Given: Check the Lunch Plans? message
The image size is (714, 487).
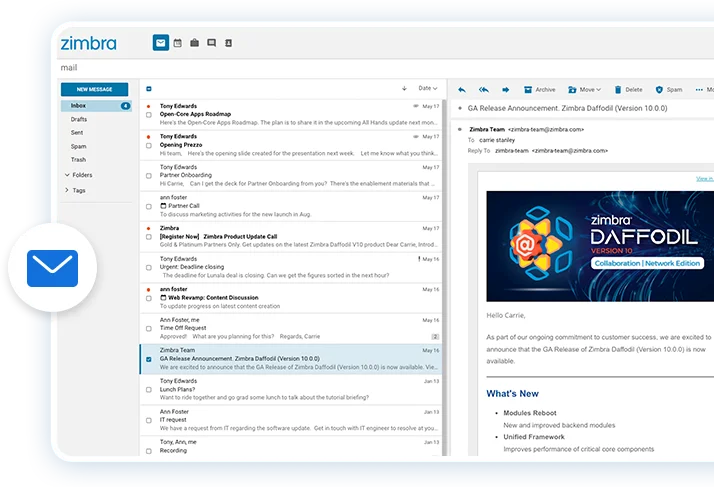Looking at the screenshot, I should click(149, 390).
